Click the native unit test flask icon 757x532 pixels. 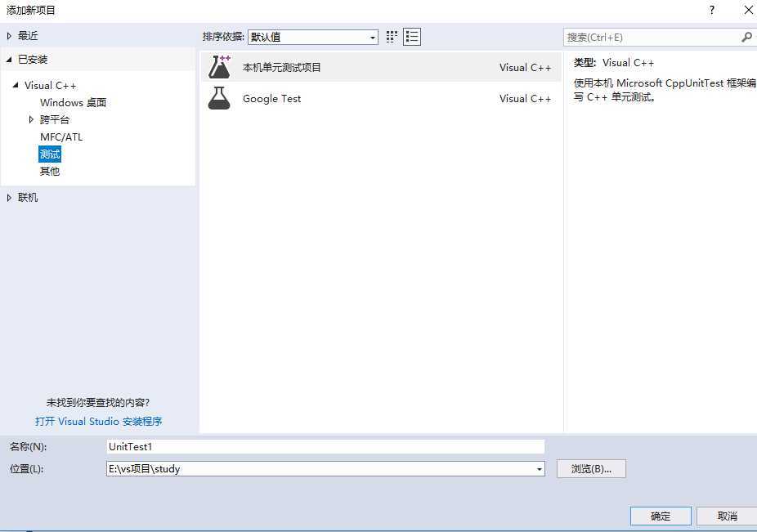point(220,67)
